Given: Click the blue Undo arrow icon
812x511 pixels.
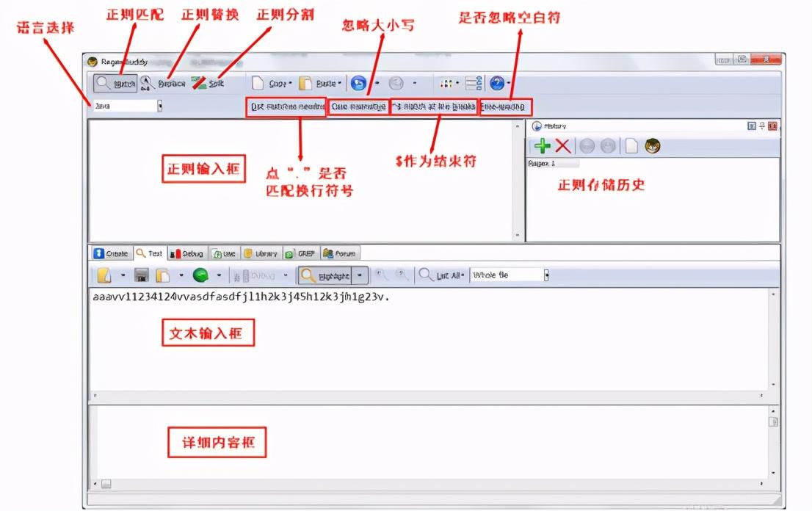Looking at the screenshot, I should coord(358,84).
